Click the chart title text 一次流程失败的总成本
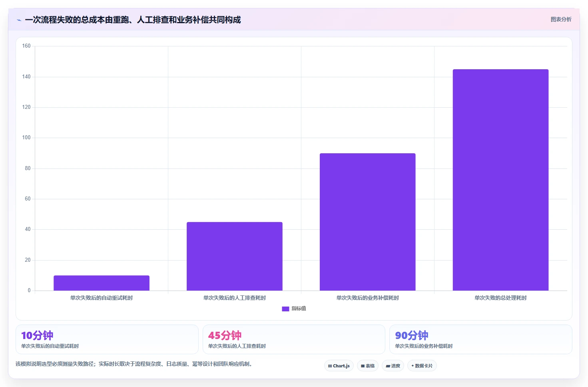588x387 pixels. click(x=65, y=20)
